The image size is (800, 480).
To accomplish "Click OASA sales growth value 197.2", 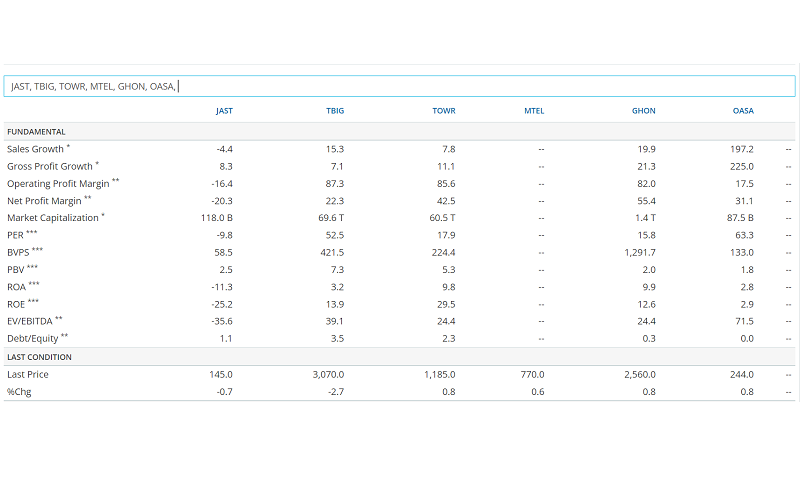I will (742, 149).
